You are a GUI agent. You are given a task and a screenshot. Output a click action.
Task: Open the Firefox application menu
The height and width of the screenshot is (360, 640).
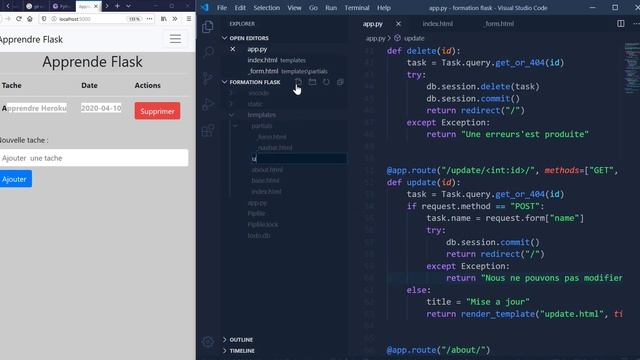click(x=189, y=19)
